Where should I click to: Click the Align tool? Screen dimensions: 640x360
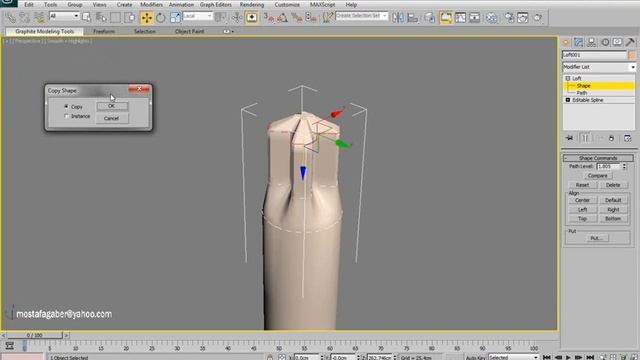pos(413,18)
